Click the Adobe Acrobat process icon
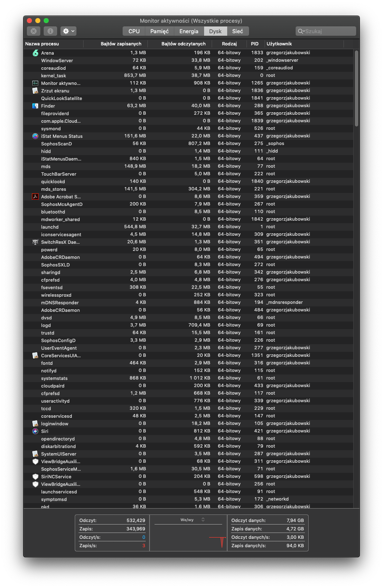 35,197
